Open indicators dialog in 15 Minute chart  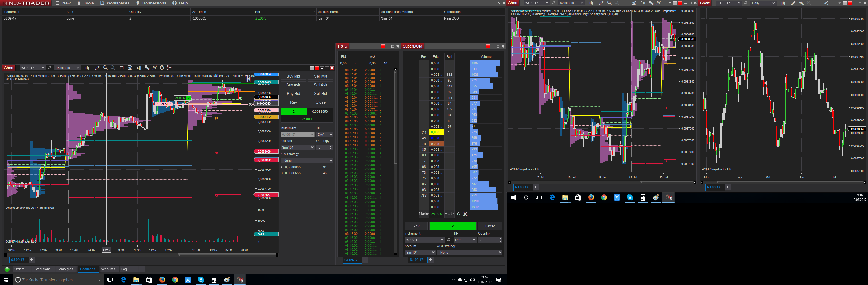[147, 68]
